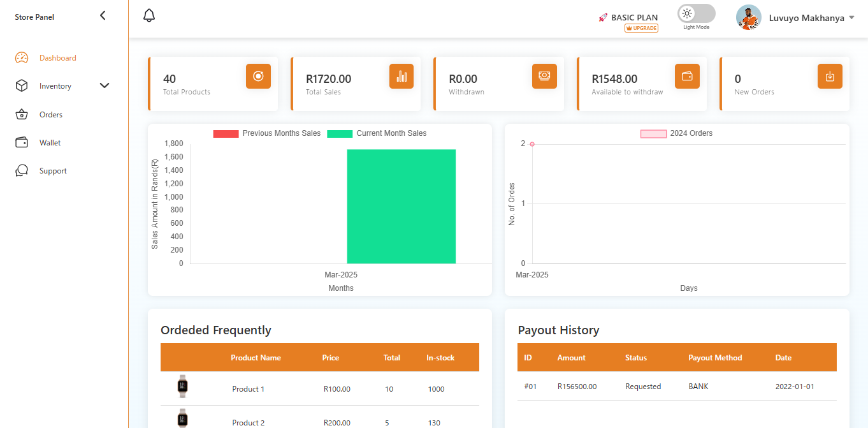Click the UPGRADE plan button
868x428 pixels.
coord(641,28)
